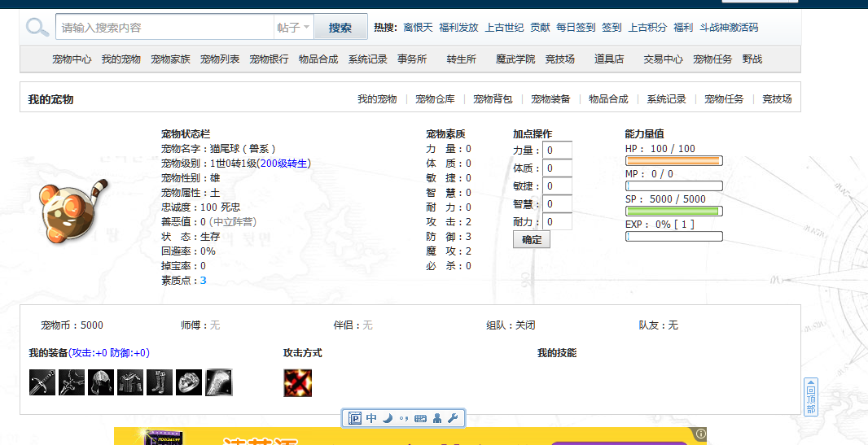Screen dimensions: 868x445
Task: Toggle the moon half-width icon in IME bar
Action: pyautogui.click(x=388, y=418)
